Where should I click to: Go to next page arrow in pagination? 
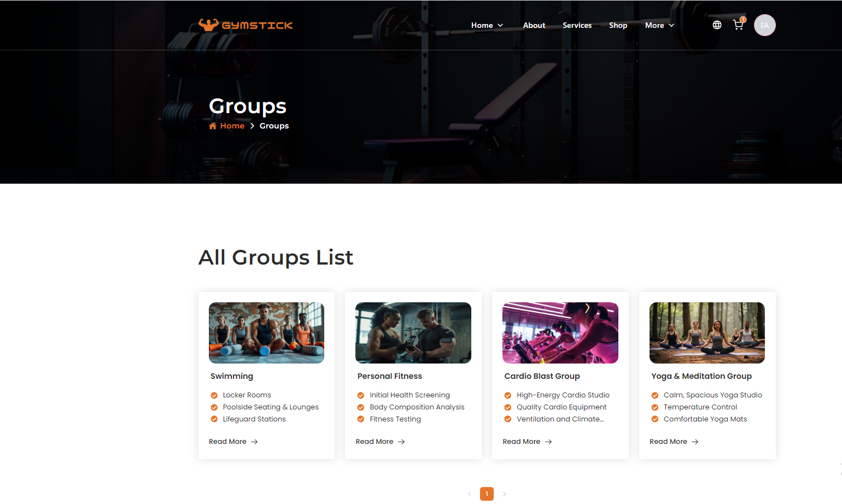504,494
